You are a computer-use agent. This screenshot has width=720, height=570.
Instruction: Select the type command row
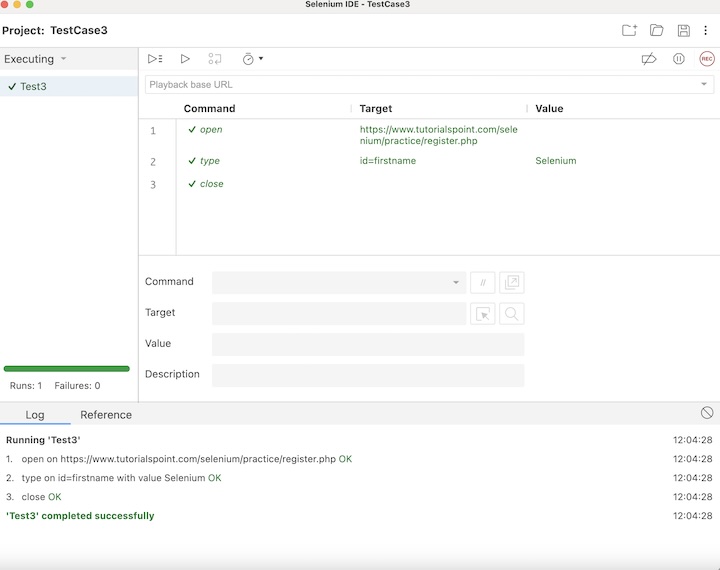point(429,161)
